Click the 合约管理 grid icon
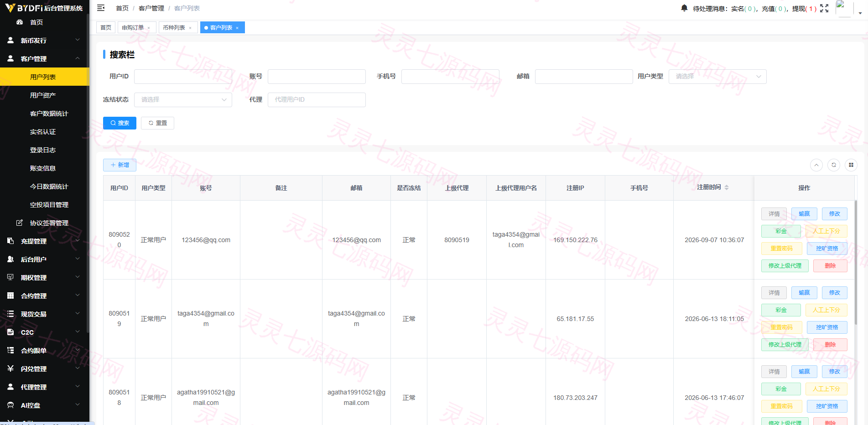Viewport: 868px width, 425px height. (10, 295)
